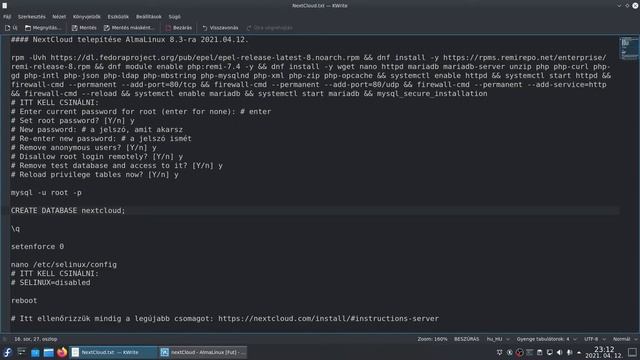Open the UTF-8 encoding dropdown

(595, 339)
